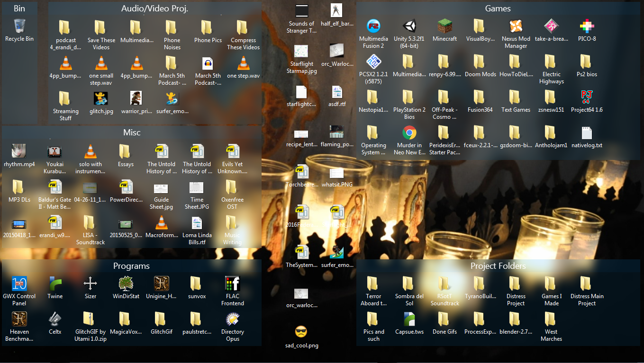Select the PICO-8 icon
The image size is (644, 363).
[587, 27]
